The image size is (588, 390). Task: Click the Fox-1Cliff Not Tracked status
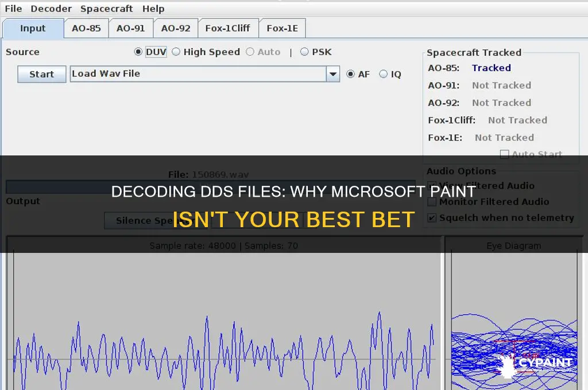(x=517, y=120)
